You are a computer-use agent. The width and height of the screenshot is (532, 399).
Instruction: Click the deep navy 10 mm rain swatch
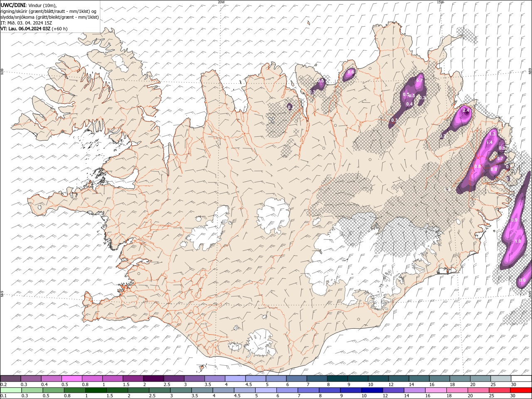(372, 390)
